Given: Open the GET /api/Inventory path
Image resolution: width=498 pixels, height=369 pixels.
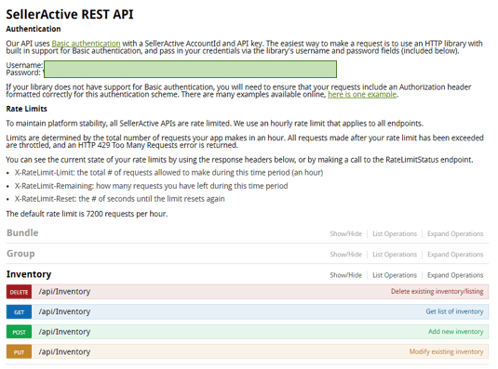Looking at the screenshot, I should [64, 312].
